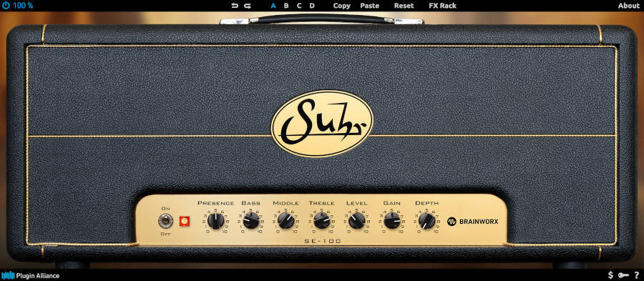The image size is (644, 281).
Task: Click the red power indicator lamp
Action: pyautogui.click(x=185, y=222)
